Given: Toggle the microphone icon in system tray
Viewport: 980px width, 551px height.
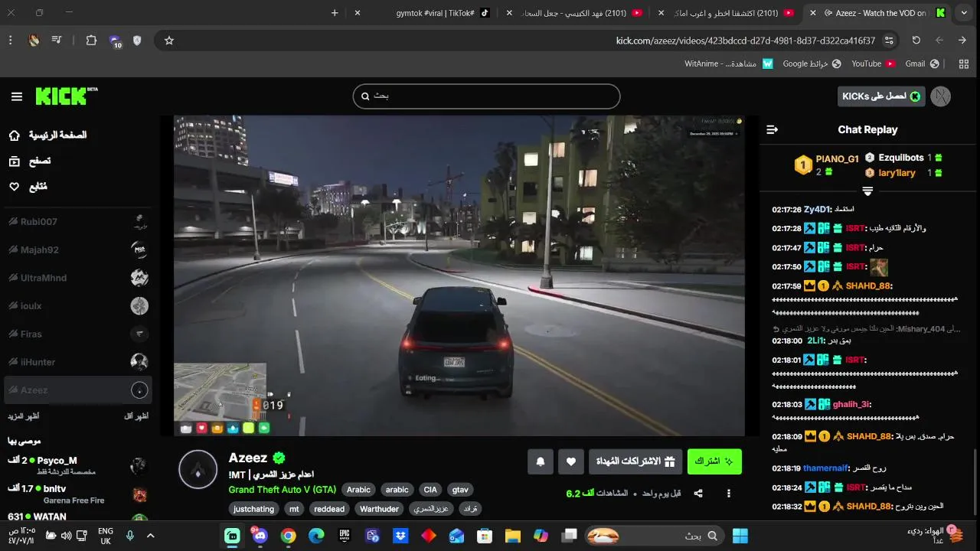Looking at the screenshot, I should click(x=130, y=536).
